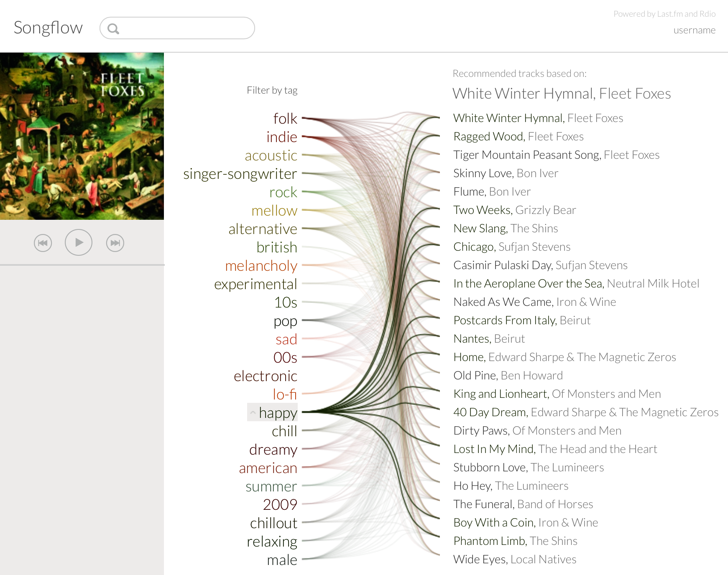Play the current track

(79, 242)
